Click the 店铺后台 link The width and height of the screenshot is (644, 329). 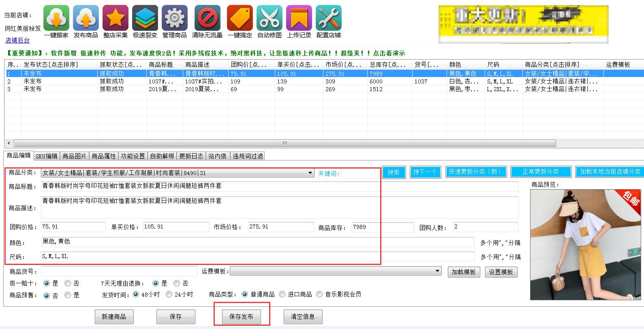tap(17, 41)
